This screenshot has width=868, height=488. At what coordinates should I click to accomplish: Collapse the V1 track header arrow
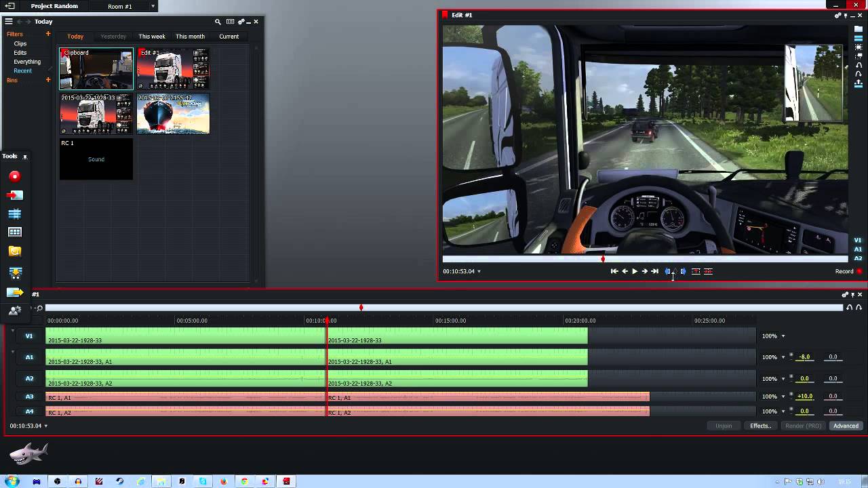point(14,331)
